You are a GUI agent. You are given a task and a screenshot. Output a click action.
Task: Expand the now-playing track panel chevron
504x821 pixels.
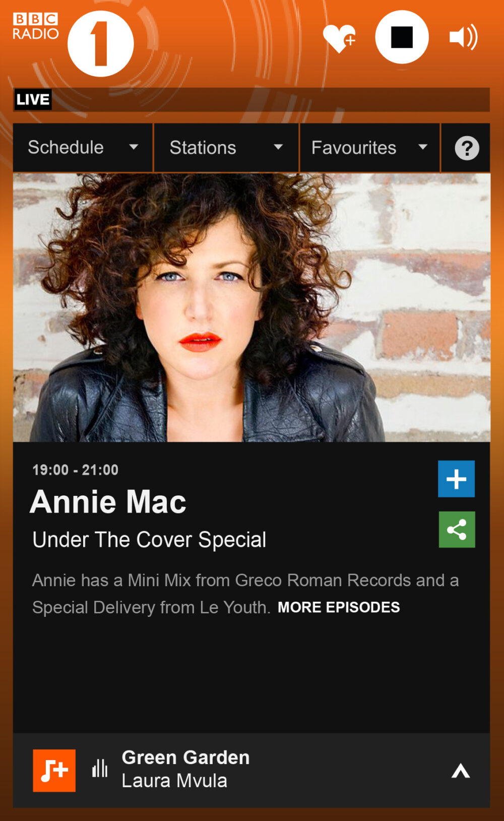(461, 771)
